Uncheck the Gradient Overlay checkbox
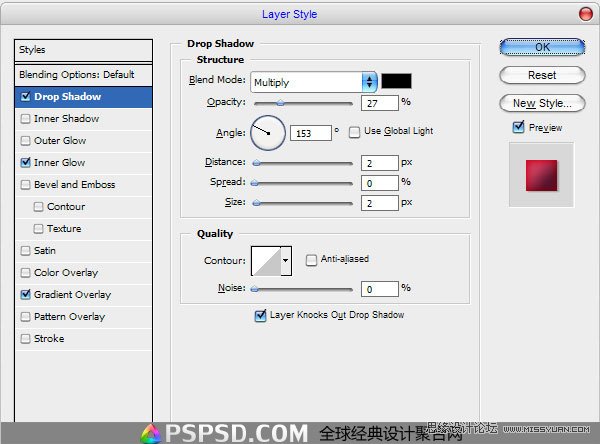Image resolution: width=600 pixels, height=444 pixels. click(x=26, y=294)
